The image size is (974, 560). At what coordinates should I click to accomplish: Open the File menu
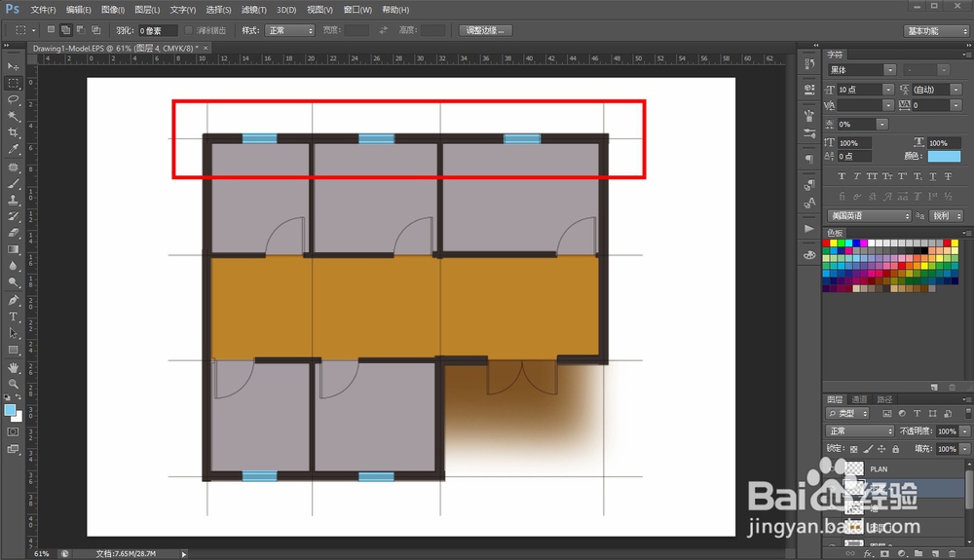pyautogui.click(x=43, y=10)
